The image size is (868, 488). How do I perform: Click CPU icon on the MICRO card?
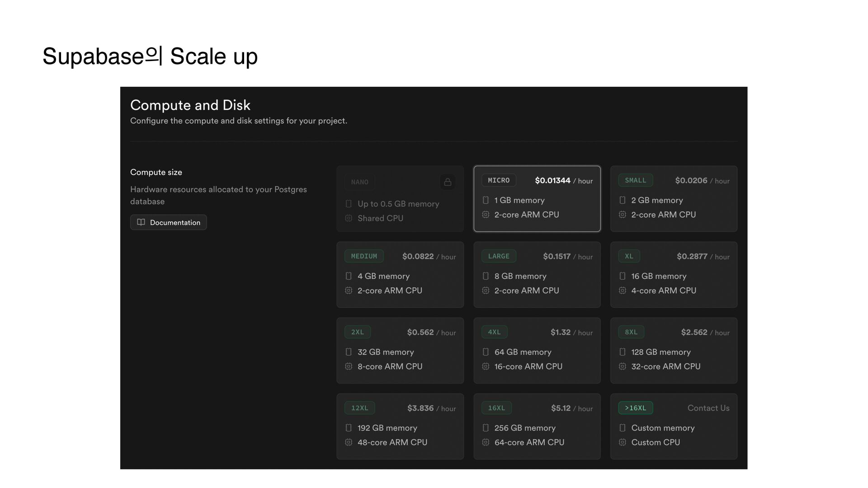(486, 215)
